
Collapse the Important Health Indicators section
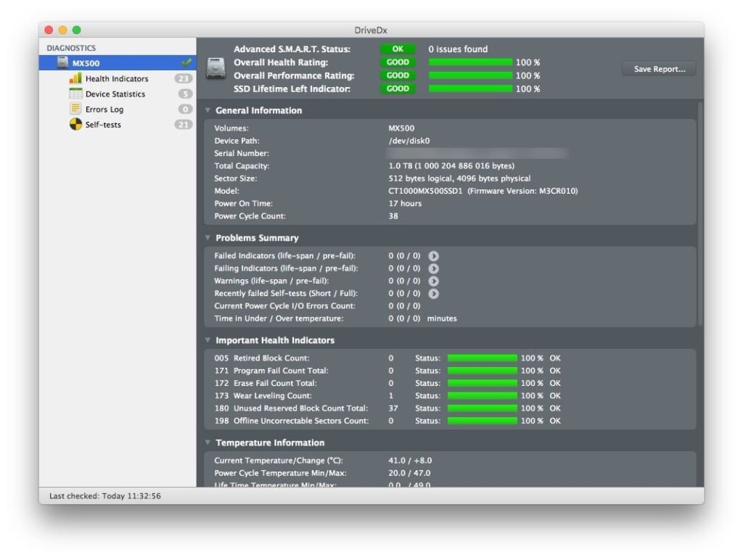(208, 339)
